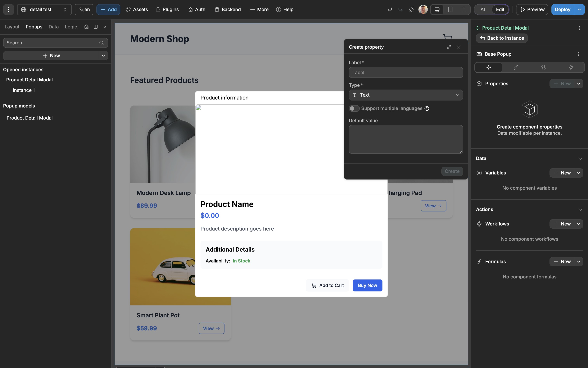Select the component properties tab icon
The width and height of the screenshot is (588, 368).
click(489, 67)
